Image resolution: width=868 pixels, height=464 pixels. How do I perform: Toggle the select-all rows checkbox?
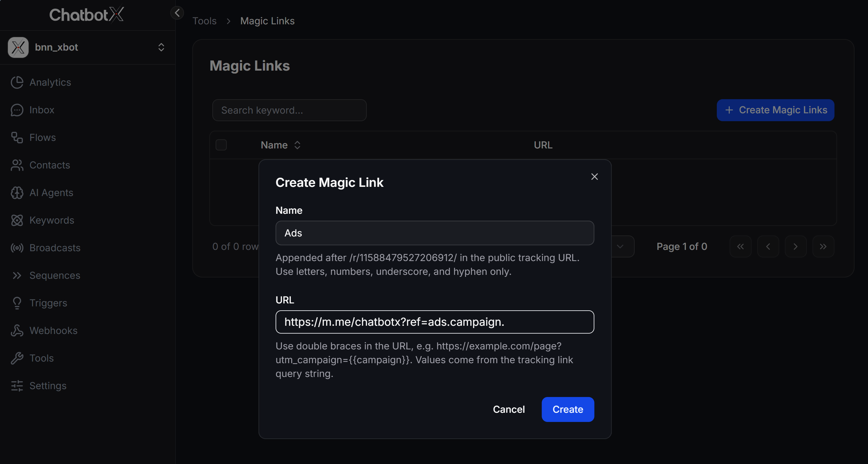point(221,145)
